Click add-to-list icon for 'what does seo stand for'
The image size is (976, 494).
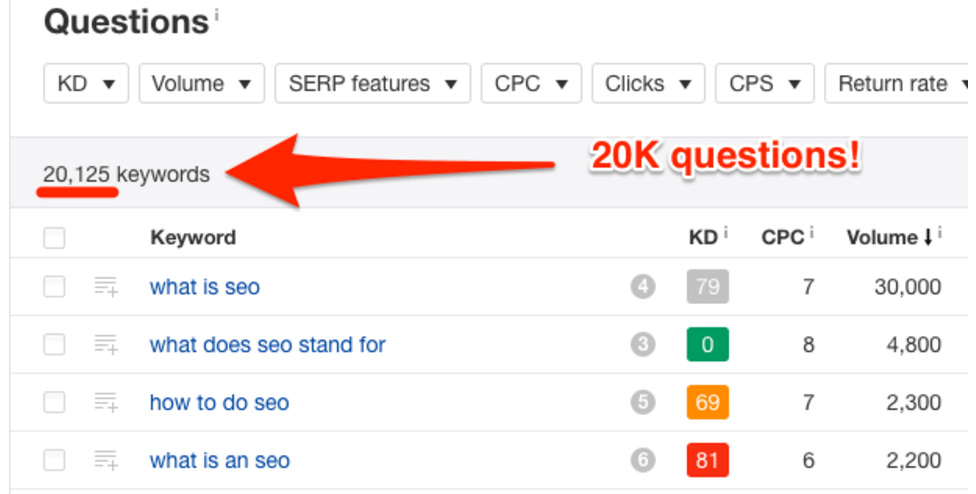click(x=106, y=345)
